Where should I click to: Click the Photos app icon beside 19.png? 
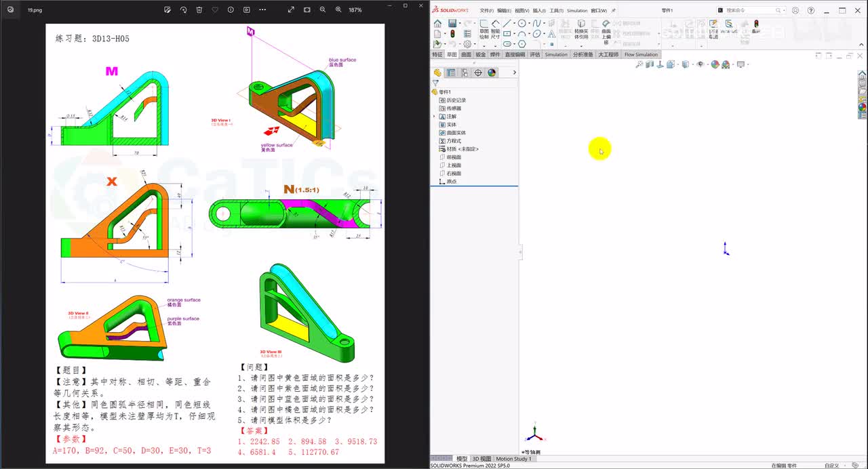pos(10,10)
